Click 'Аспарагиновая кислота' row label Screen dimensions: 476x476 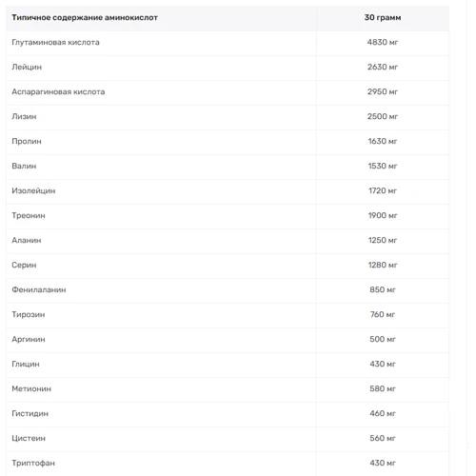pos(58,91)
